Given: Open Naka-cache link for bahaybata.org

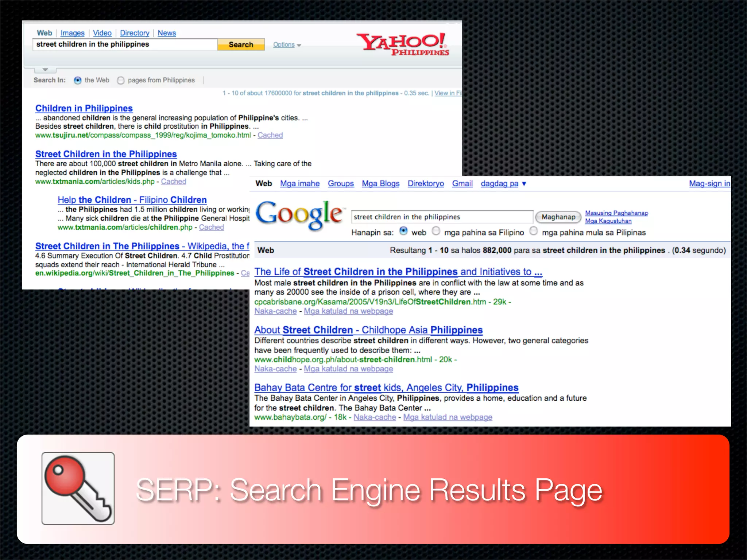Looking at the screenshot, I should 375,417.
